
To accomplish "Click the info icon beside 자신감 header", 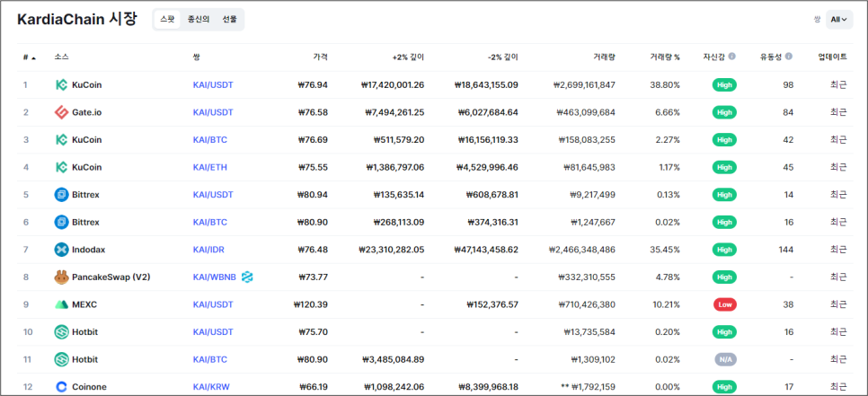I will tap(731, 57).
